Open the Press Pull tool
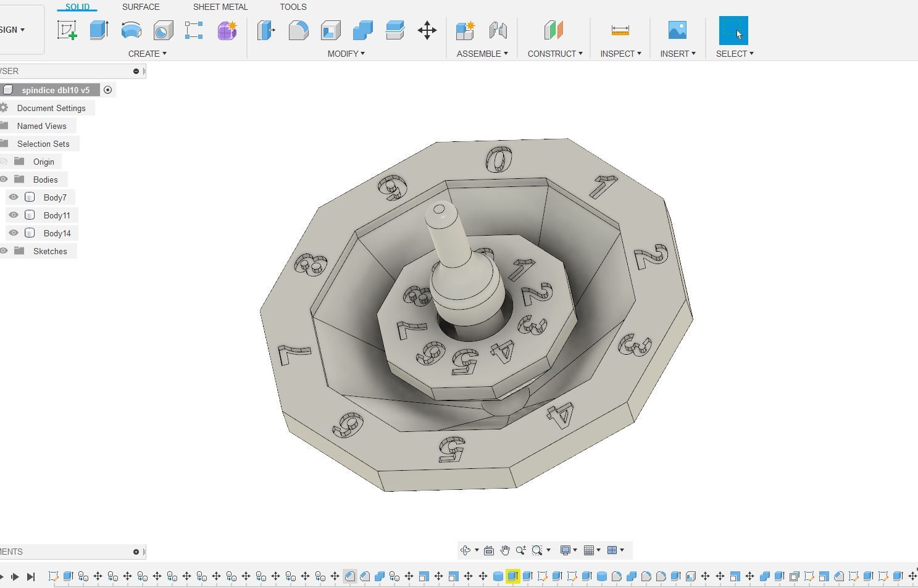Screen dimensions: 918x588 266,30
